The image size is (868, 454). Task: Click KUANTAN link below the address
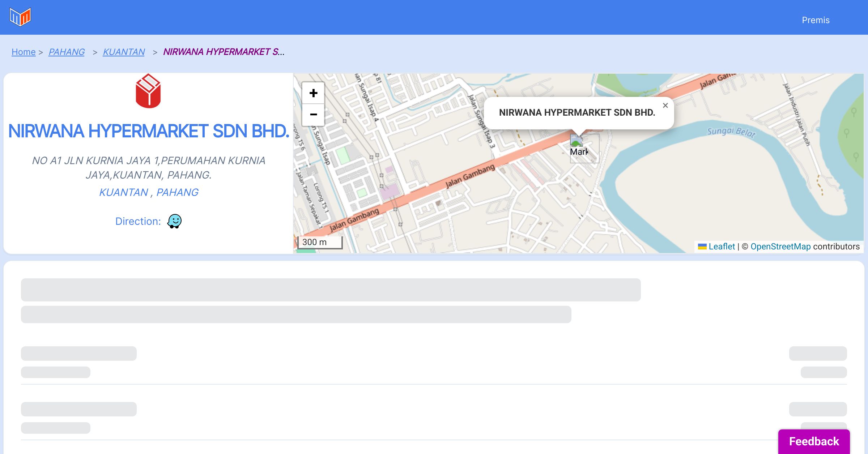(124, 192)
